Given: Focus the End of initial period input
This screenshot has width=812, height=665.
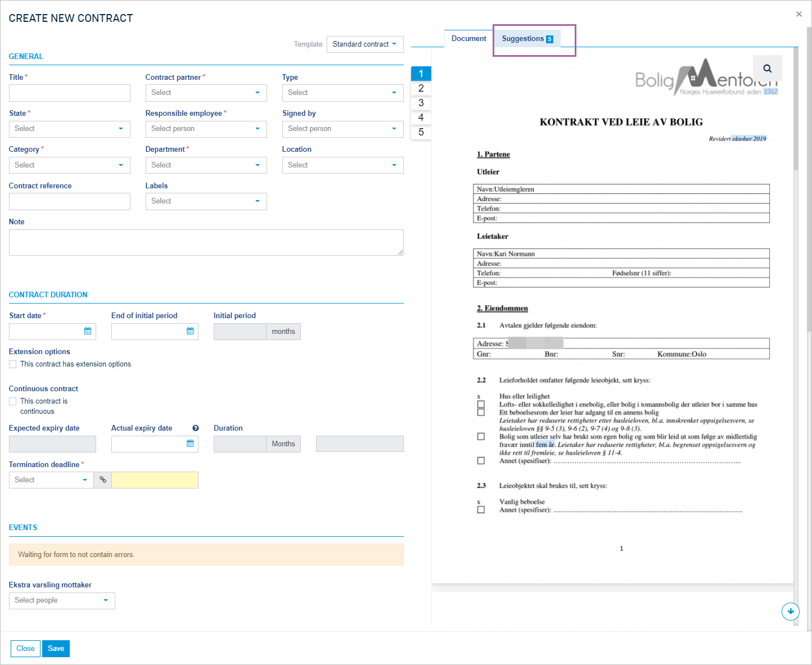Looking at the screenshot, I should coord(155,331).
